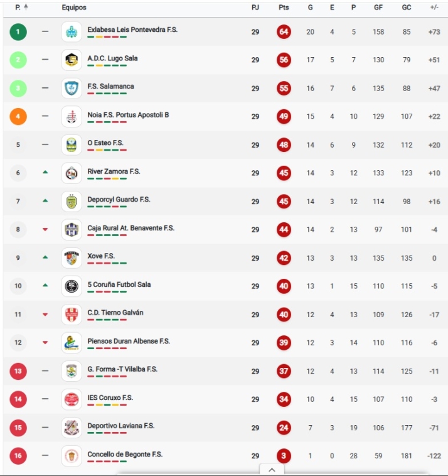Open the Xove F.S. team badge
Image resolution: width=448 pixels, height=476 pixels.
(x=72, y=258)
